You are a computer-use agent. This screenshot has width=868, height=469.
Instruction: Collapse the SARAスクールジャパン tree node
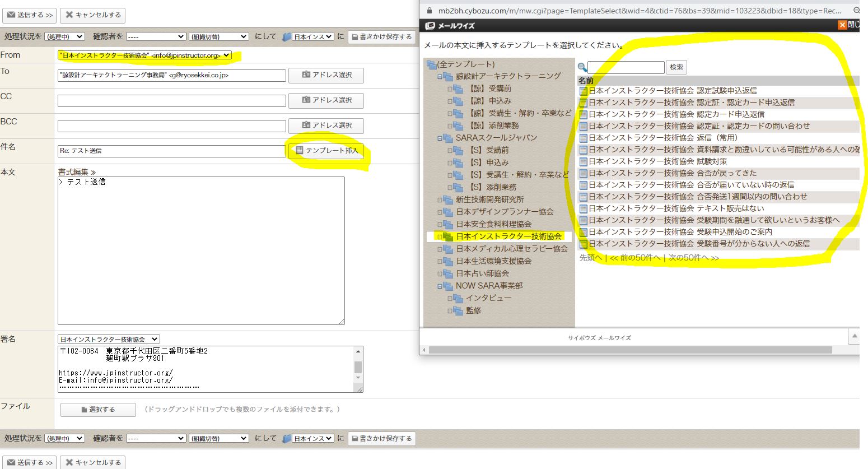tap(440, 138)
